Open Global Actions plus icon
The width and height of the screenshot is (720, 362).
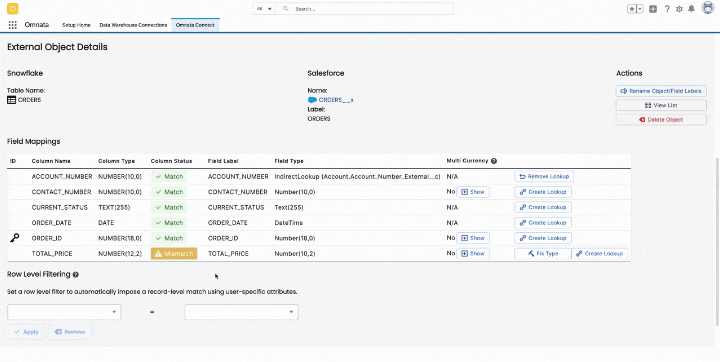pyautogui.click(x=653, y=9)
